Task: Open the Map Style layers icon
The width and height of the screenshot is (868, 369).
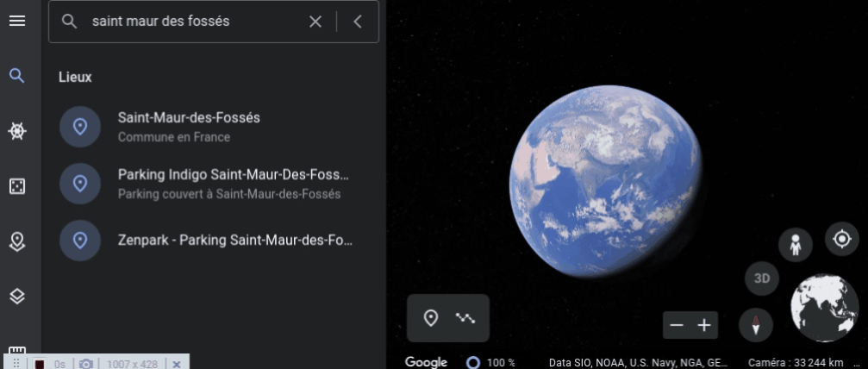Action: [x=17, y=297]
